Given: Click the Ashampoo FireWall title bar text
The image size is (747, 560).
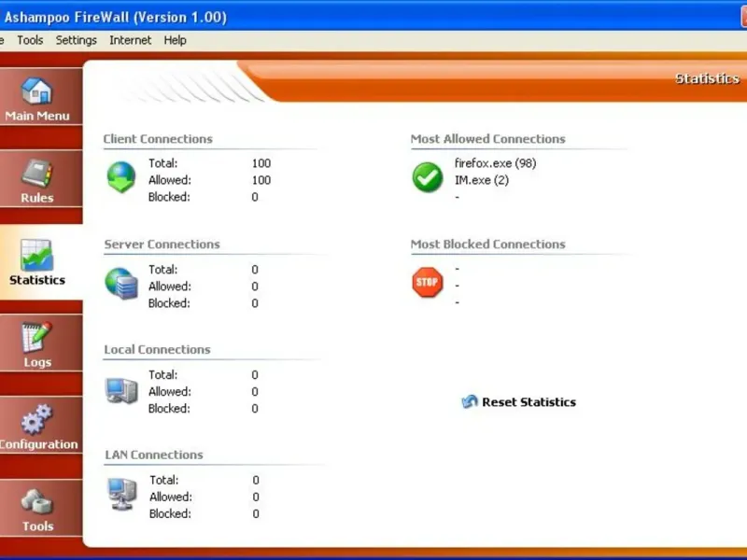Looking at the screenshot, I should [x=115, y=18].
